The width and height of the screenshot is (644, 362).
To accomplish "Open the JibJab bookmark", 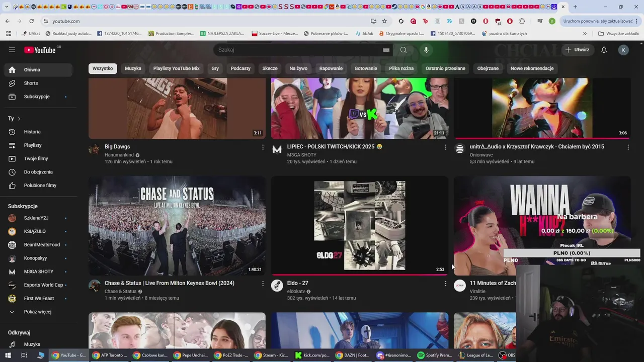I will (x=363, y=34).
